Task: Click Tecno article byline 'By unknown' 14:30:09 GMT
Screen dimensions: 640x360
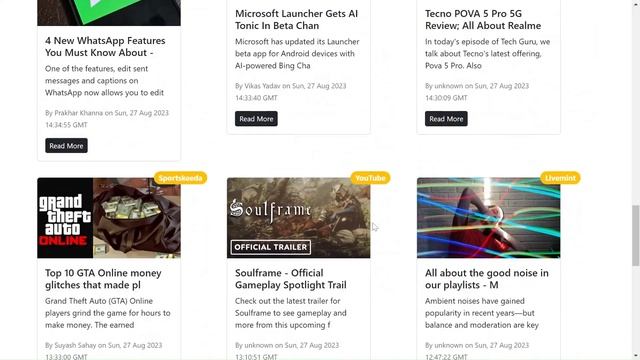Action: pos(477,92)
